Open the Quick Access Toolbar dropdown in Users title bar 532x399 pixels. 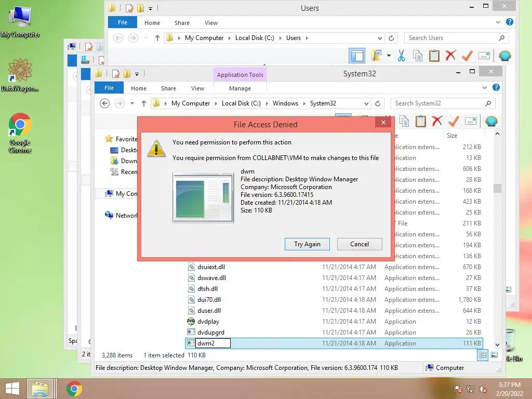150,8
